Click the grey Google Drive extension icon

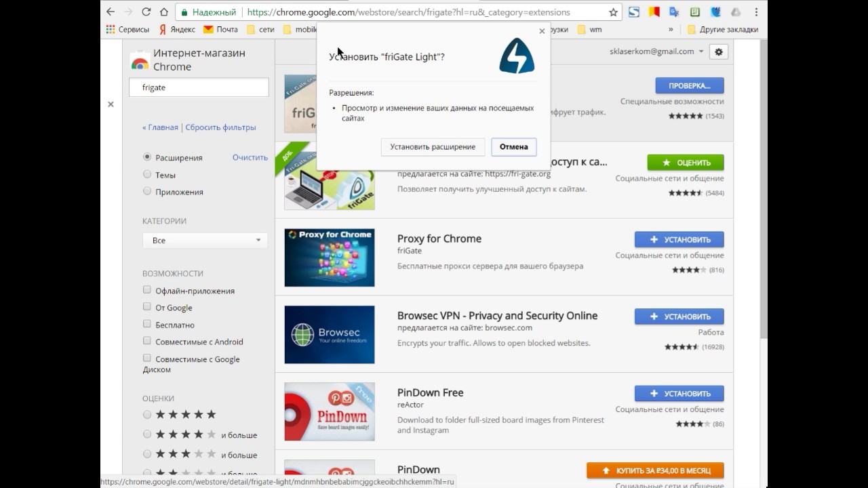pos(736,12)
